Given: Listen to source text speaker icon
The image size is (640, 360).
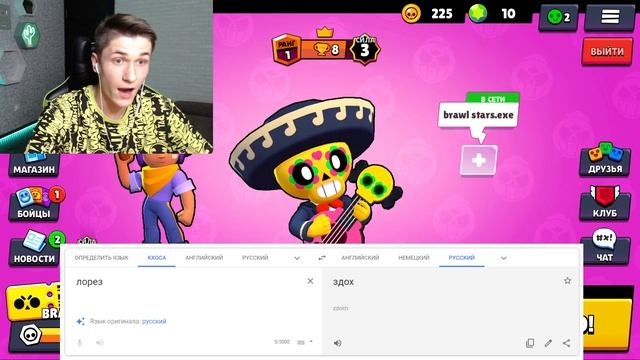Looking at the screenshot, I should tap(100, 342).
